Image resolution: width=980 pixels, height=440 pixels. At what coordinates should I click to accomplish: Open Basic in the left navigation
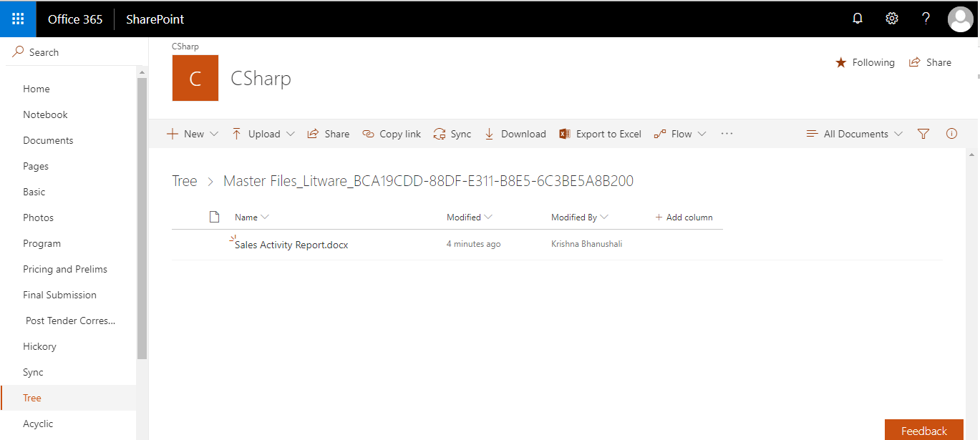coord(34,192)
